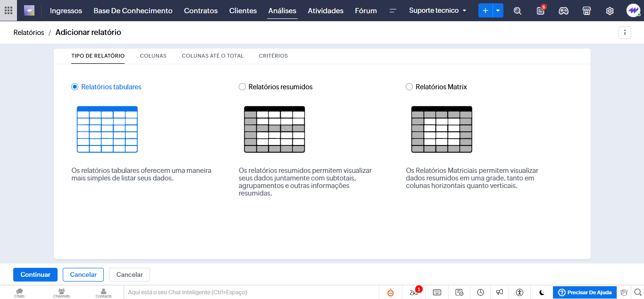Open the announcements megaphone icon
Viewport: 644px width, 299px height.
[500, 292]
